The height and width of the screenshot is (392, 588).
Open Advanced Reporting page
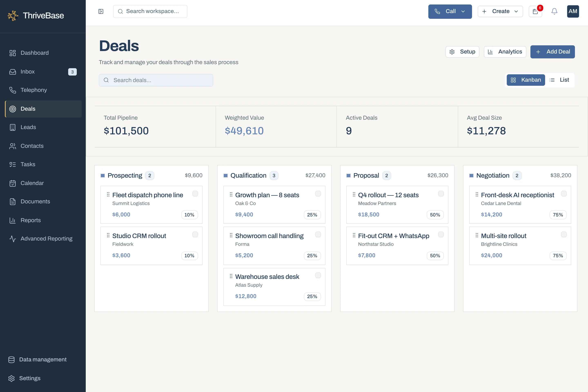coord(43,239)
